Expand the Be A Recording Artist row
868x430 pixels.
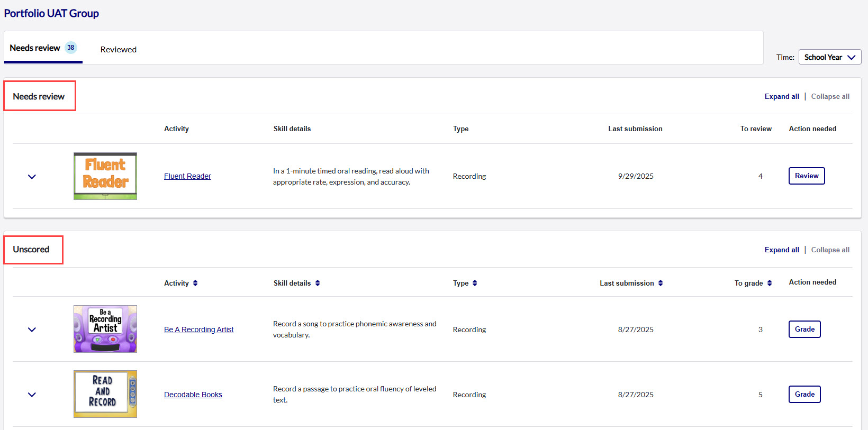[x=32, y=330]
